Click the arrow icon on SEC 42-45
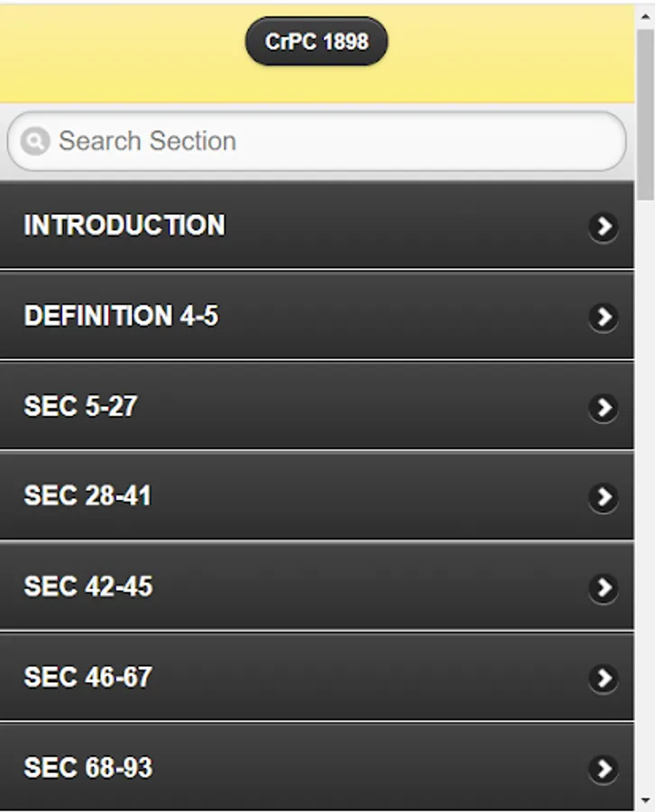Viewport: 655px width, 812px height. (604, 587)
